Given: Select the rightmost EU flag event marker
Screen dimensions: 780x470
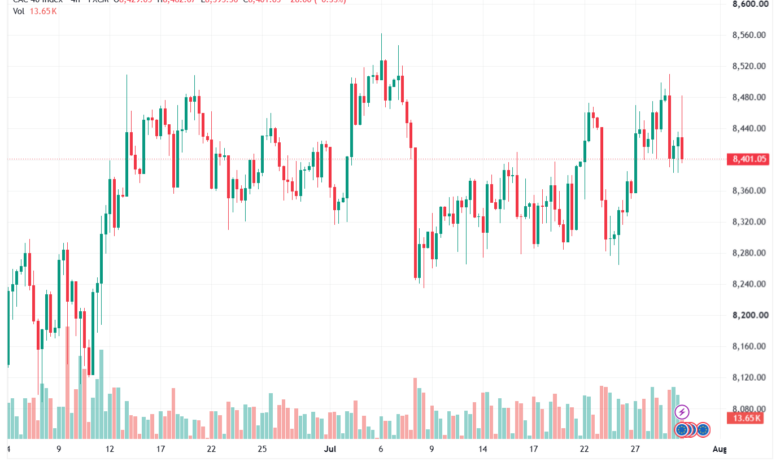Looking at the screenshot, I should [702, 429].
